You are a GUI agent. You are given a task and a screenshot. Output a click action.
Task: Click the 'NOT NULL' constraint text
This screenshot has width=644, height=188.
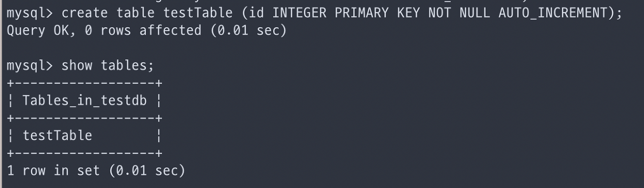point(459,13)
